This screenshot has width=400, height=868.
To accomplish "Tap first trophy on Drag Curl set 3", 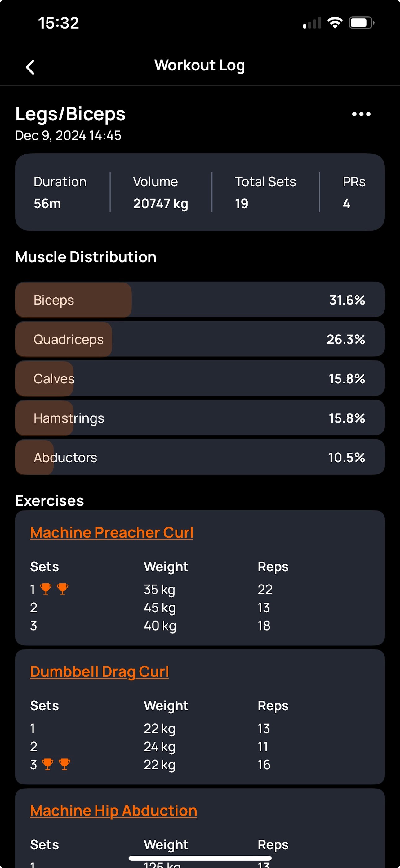I will click(x=47, y=764).
